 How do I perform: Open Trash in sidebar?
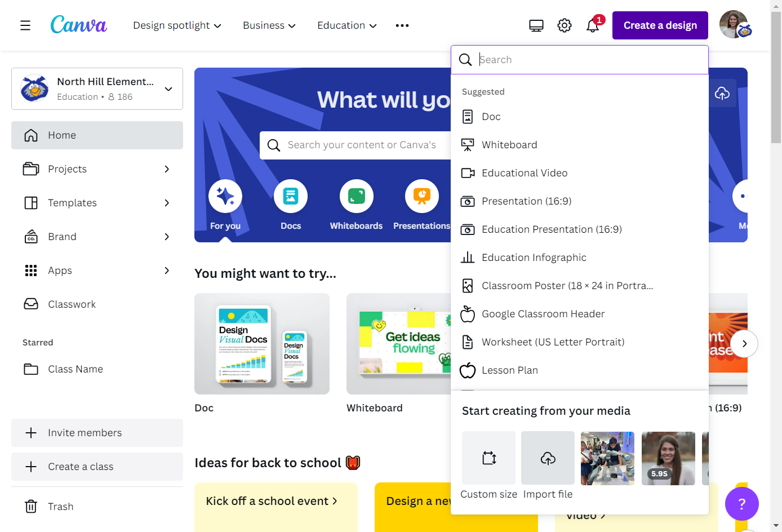pos(97,507)
